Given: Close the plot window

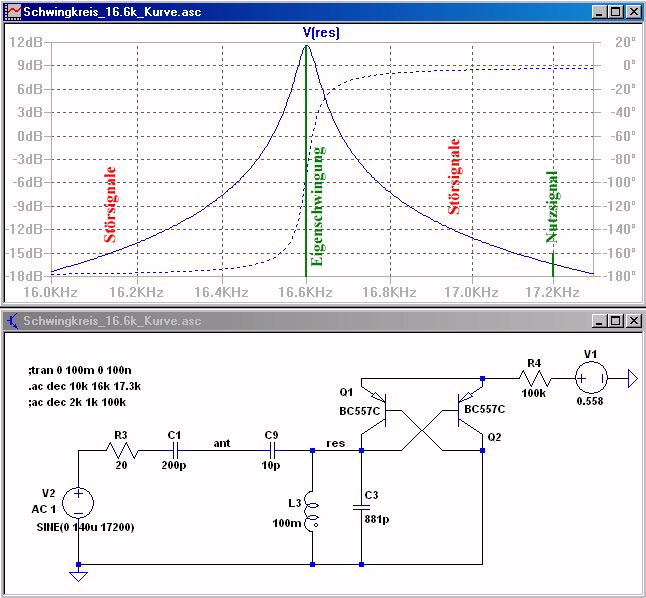Looking at the screenshot, I should pos(633,12).
